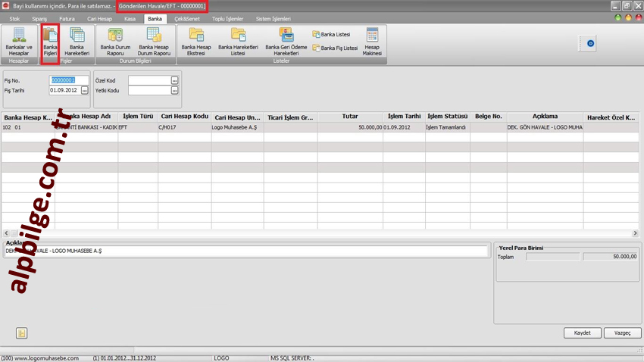Switch to the Çek&Senet tab
The height and width of the screenshot is (362, 644).
coord(186,19)
